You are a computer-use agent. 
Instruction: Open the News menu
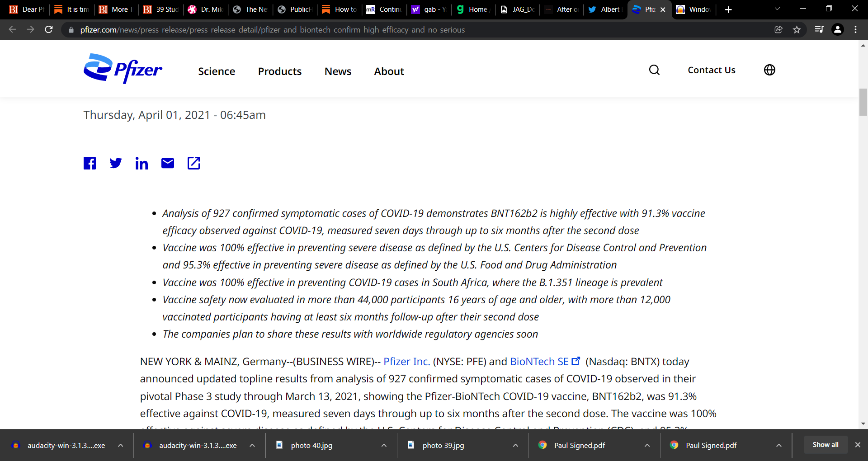pos(338,71)
